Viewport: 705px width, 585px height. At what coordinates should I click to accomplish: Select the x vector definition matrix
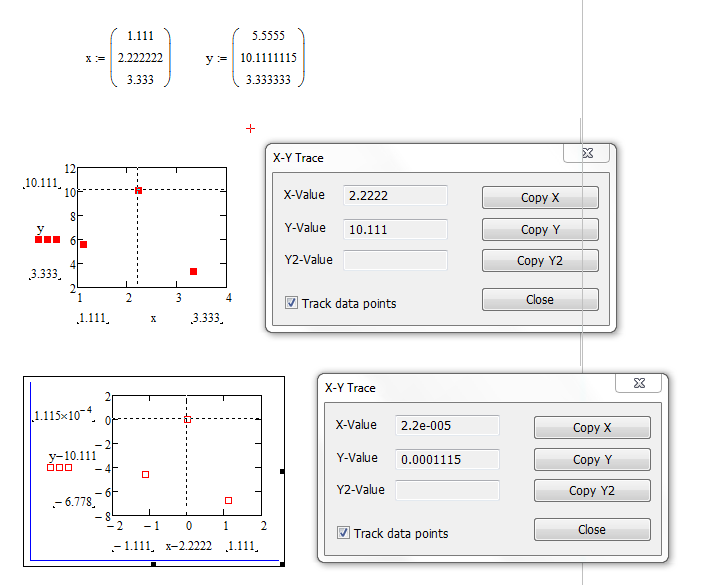(x=140, y=58)
